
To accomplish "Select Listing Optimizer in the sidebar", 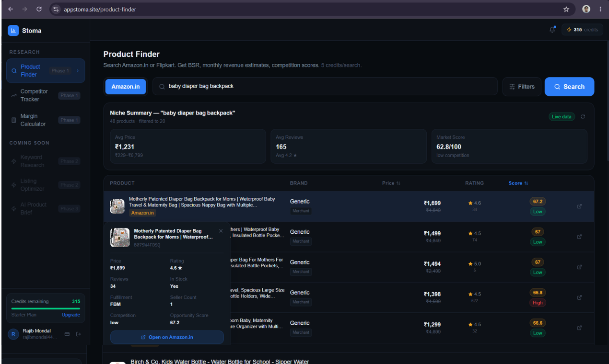I will pos(46,185).
